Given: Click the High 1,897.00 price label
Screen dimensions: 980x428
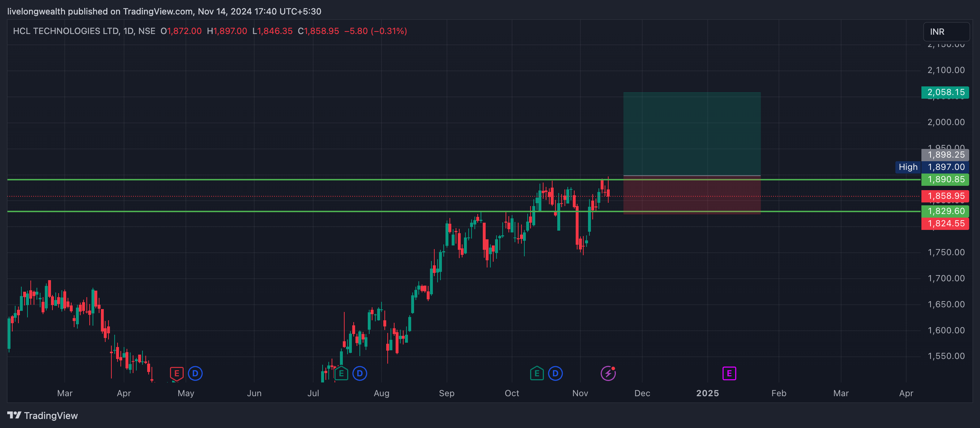Looking at the screenshot, I should click(932, 167).
